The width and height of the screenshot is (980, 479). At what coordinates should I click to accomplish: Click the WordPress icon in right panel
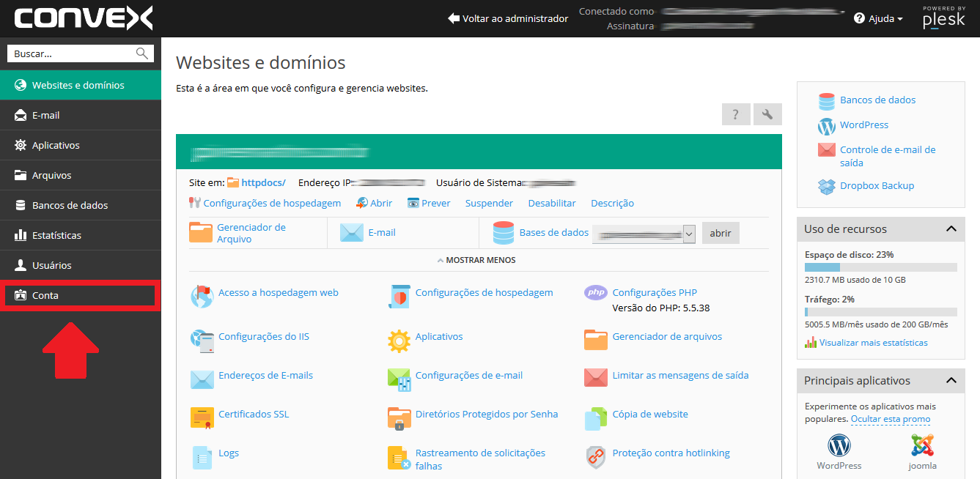(827, 126)
